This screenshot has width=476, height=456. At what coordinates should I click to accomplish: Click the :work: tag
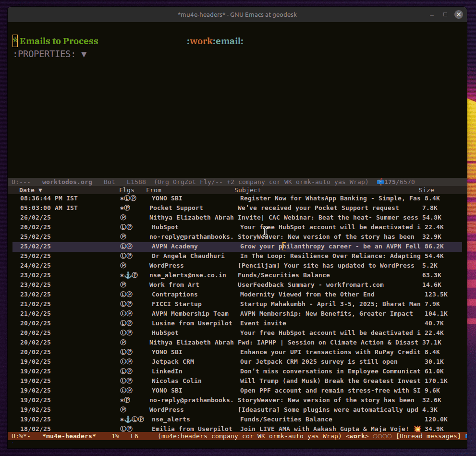click(201, 41)
